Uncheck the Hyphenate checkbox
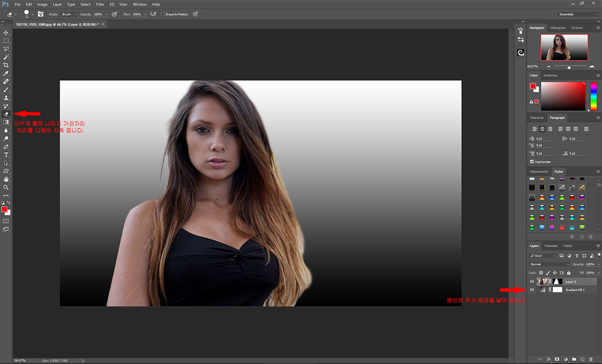The height and width of the screenshot is (364, 602). click(x=532, y=162)
